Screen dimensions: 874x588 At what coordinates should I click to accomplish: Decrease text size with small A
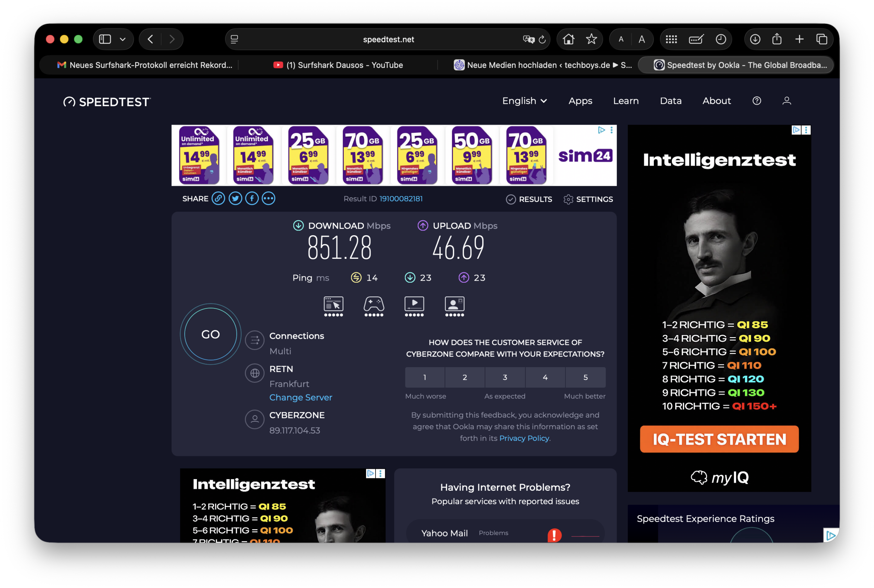pos(621,39)
